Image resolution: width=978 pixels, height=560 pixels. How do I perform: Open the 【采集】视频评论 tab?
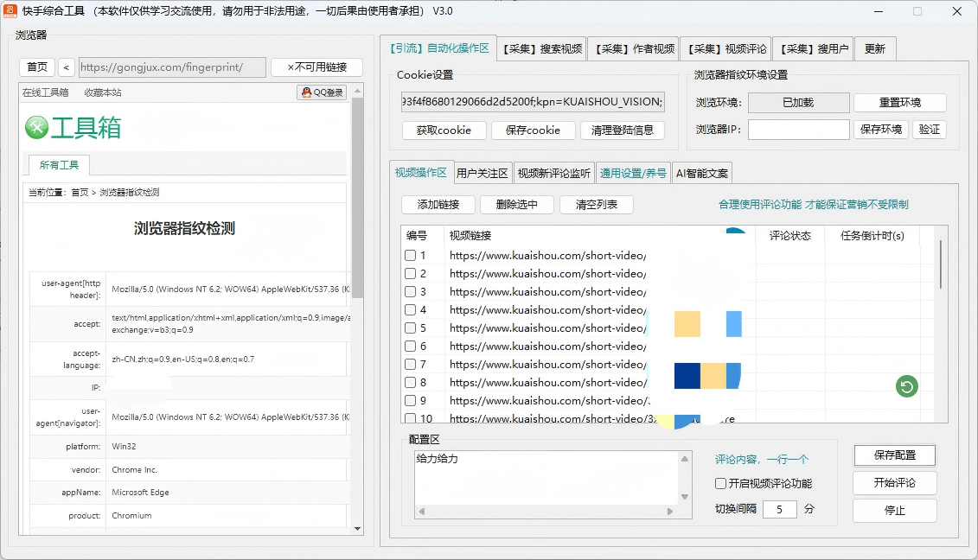pos(726,48)
